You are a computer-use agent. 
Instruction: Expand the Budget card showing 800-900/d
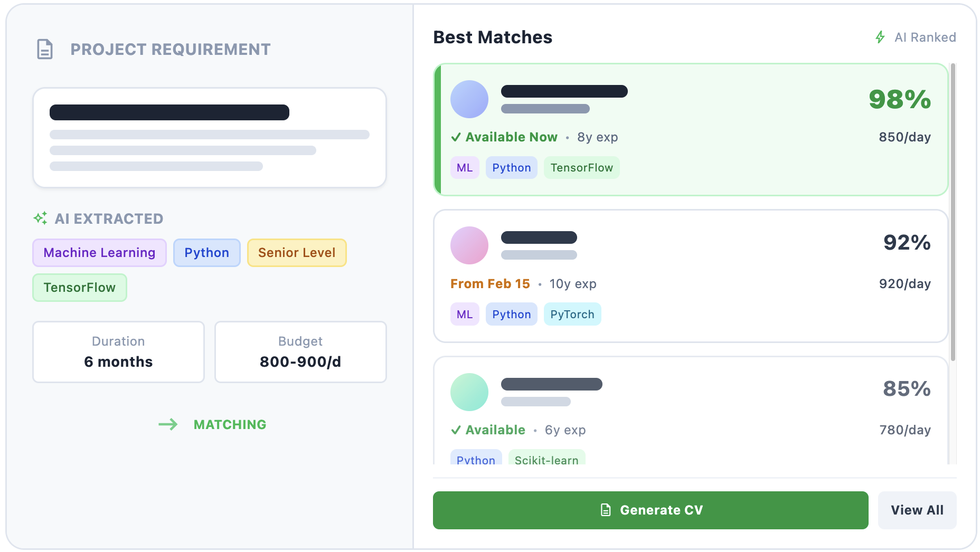(x=300, y=351)
